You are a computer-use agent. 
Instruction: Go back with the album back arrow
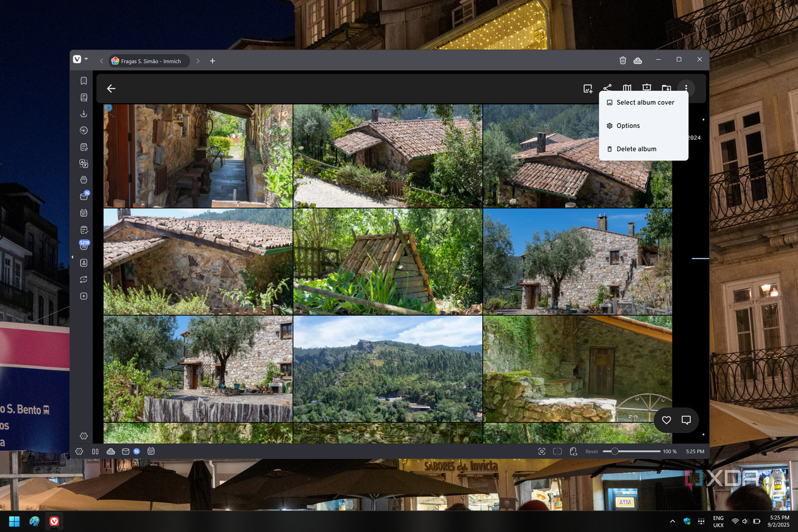(x=111, y=89)
